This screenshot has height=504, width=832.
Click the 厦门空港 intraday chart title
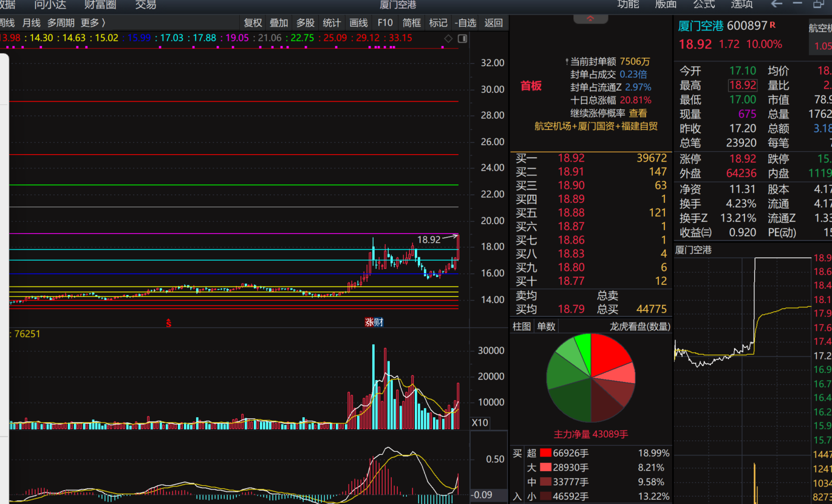pos(693,250)
